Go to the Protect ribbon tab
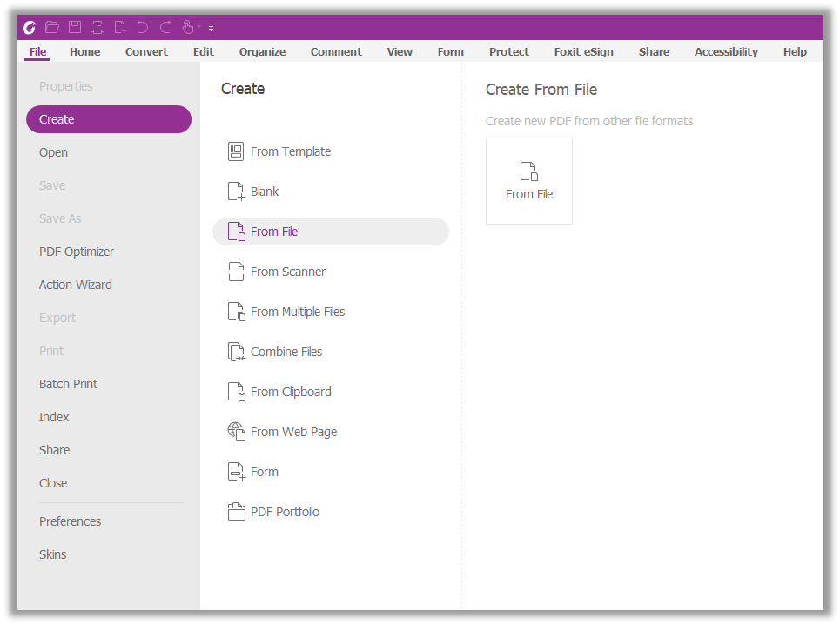840x625 pixels. tap(509, 52)
